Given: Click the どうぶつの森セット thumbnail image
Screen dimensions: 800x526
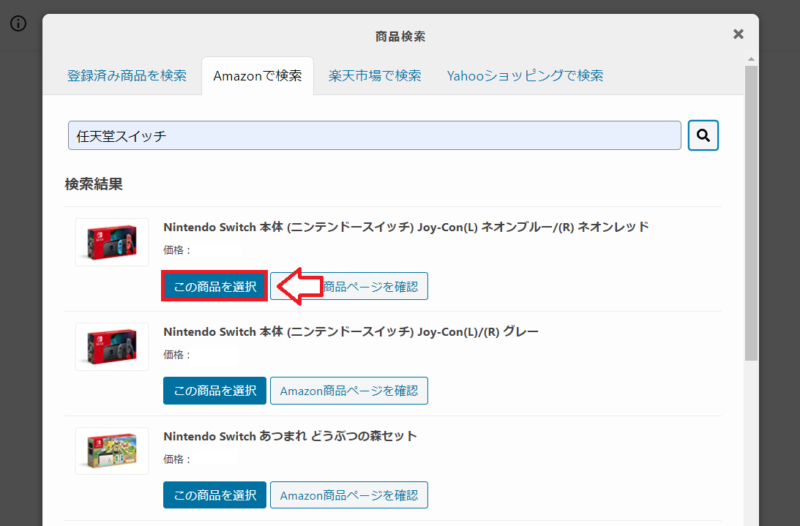Looking at the screenshot, I should [112, 451].
